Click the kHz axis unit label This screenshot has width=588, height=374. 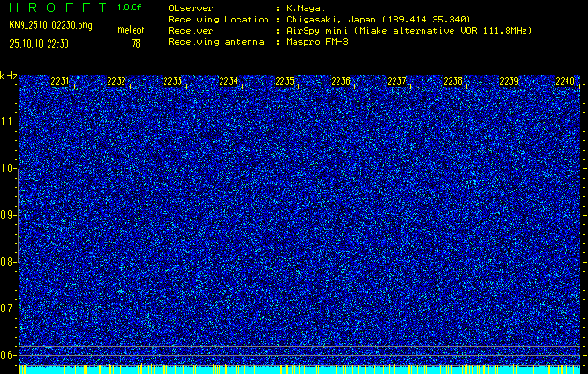coord(8,75)
